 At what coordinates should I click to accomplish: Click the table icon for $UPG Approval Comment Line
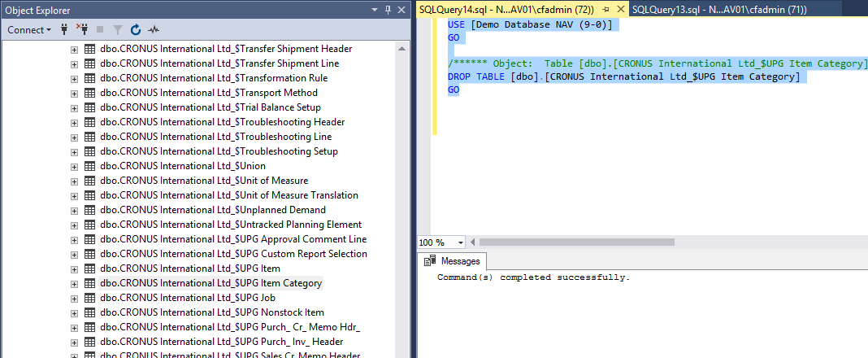(89, 239)
